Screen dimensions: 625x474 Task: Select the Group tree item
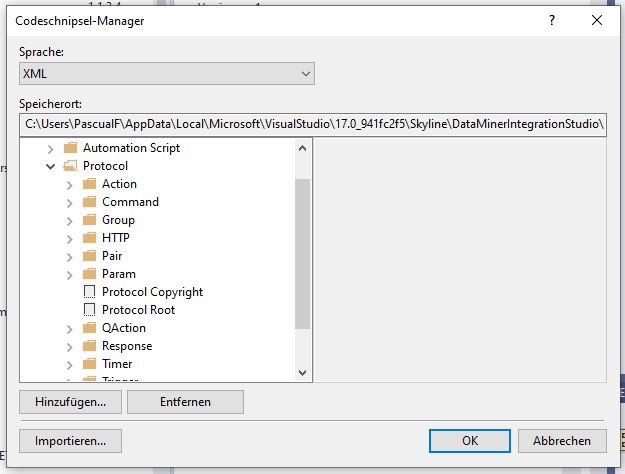click(x=118, y=220)
